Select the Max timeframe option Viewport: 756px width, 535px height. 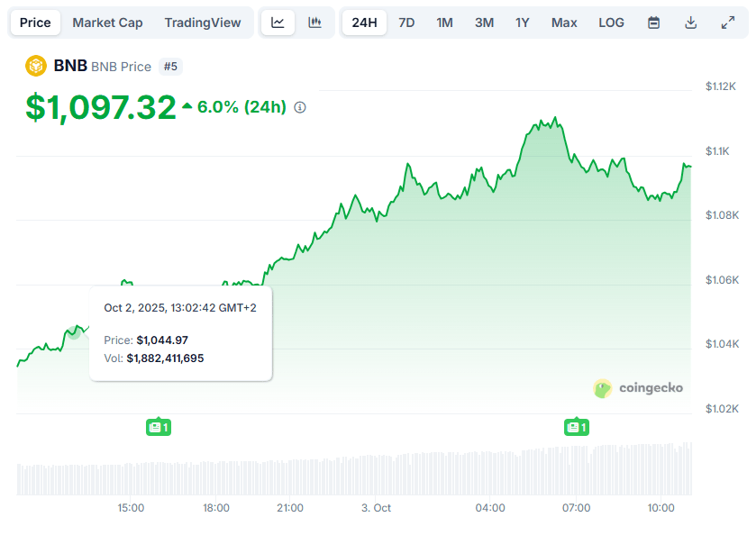tap(563, 22)
